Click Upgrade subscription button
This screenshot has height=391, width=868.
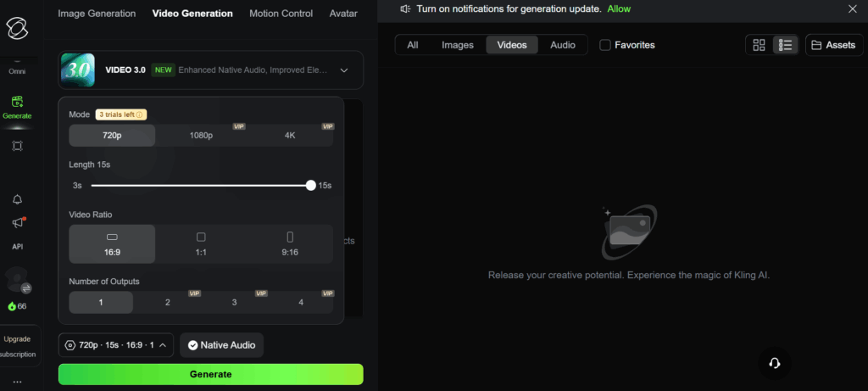tap(18, 346)
